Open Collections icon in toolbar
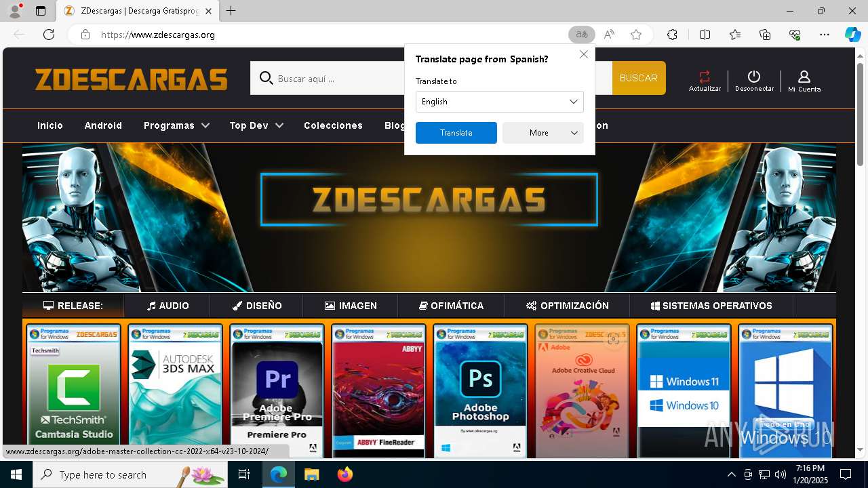868x488 pixels. 765,35
